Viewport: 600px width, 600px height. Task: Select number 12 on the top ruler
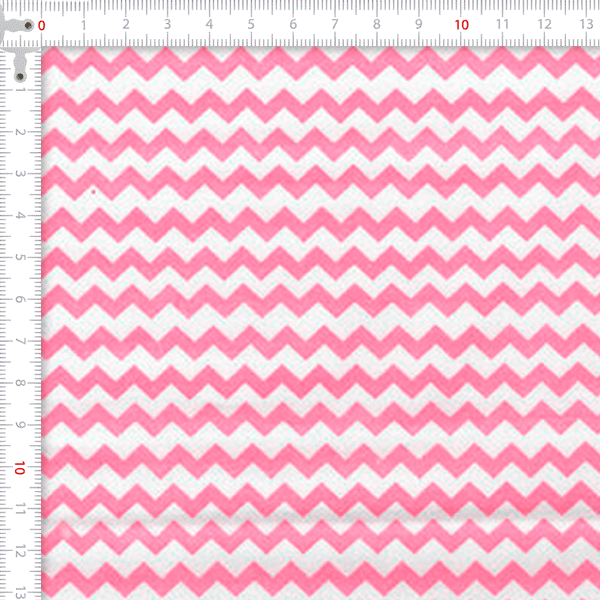544,23
